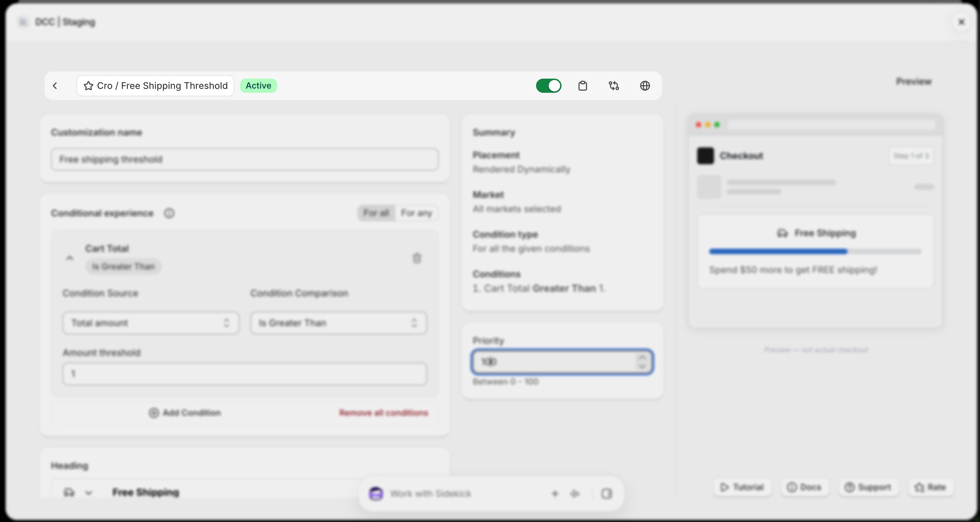Go back with the left arrow
This screenshot has width=980, height=522.
(55, 86)
